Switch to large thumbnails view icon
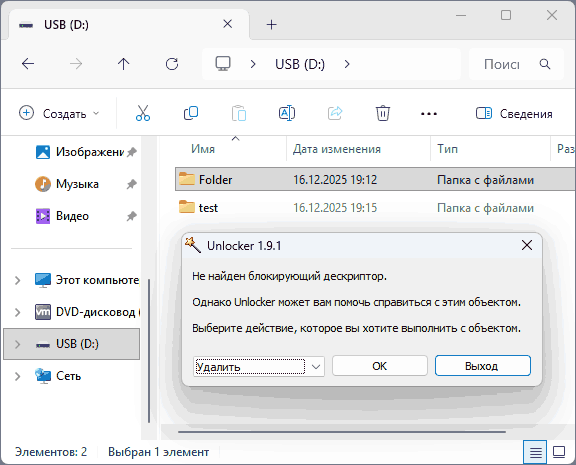576x465 pixels. click(559, 452)
